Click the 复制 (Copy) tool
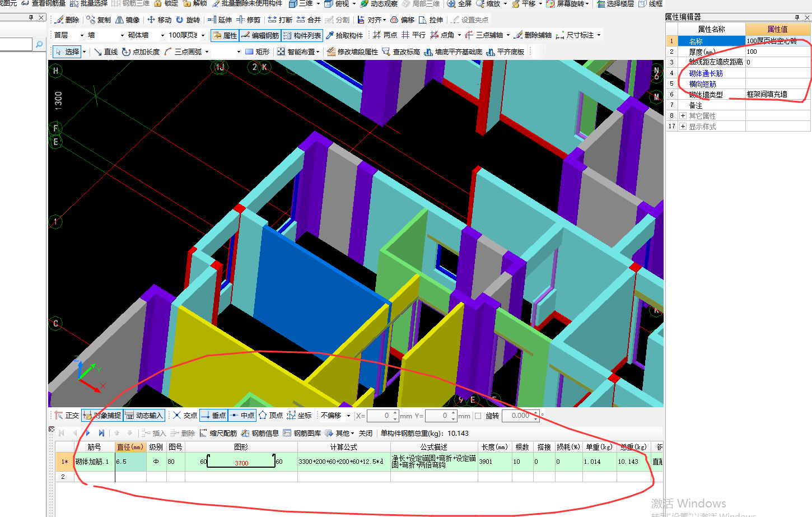This screenshot has height=517, width=812. [x=99, y=20]
